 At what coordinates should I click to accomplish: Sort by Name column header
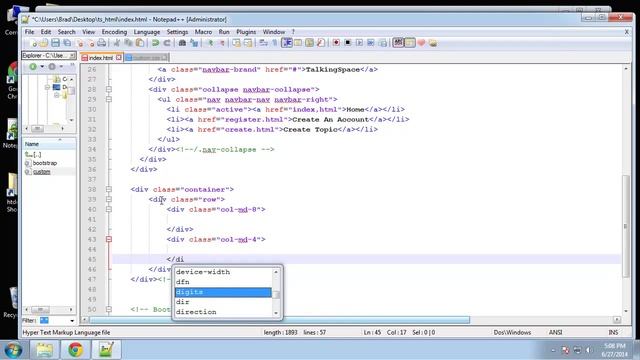pyautogui.click(x=49, y=144)
